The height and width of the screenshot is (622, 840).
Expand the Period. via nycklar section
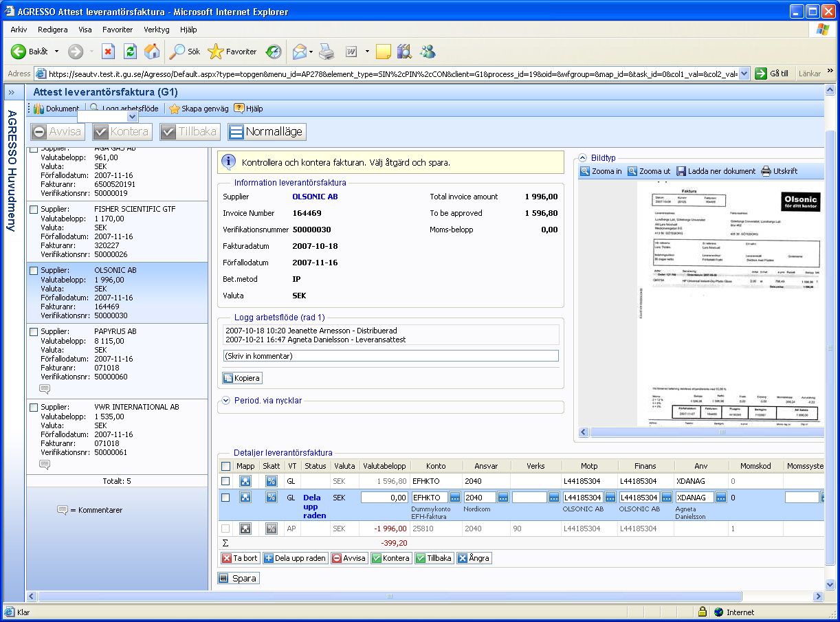(x=225, y=400)
